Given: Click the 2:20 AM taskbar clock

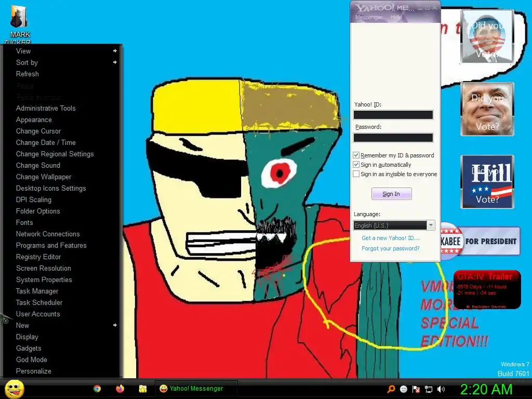Looking at the screenshot, I should point(486,389).
